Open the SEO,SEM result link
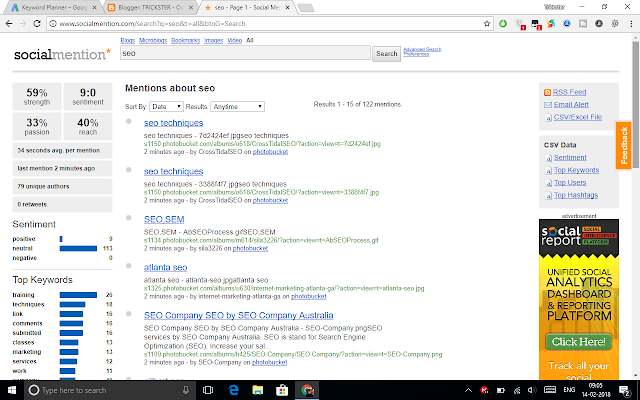The image size is (640, 400). point(164,220)
